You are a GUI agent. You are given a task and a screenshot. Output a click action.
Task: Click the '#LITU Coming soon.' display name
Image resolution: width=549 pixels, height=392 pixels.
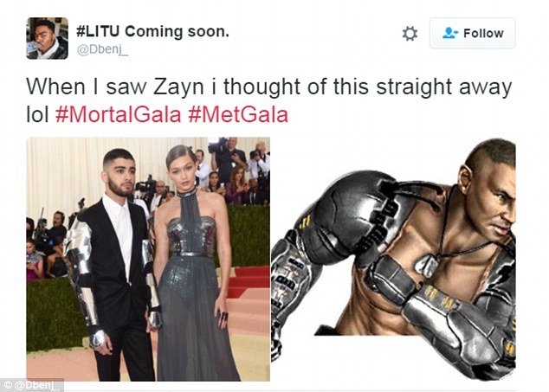click(152, 31)
